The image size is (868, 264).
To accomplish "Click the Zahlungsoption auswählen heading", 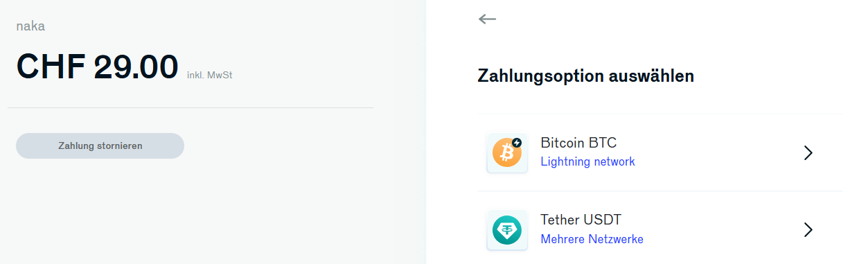I will point(586,76).
